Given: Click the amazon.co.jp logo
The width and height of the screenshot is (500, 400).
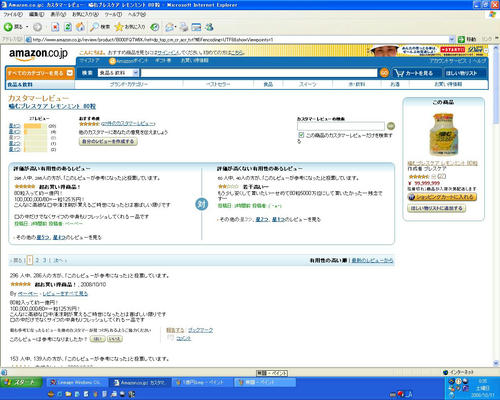Looking at the screenshot, I should (38, 54).
